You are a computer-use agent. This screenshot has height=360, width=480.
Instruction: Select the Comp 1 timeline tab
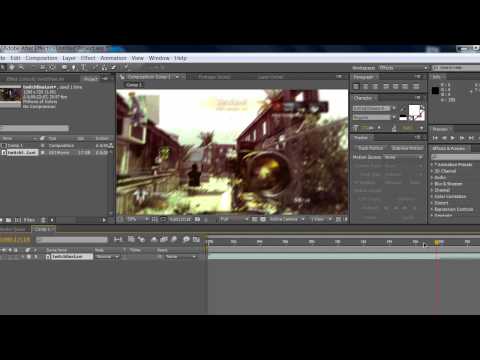tap(43, 229)
